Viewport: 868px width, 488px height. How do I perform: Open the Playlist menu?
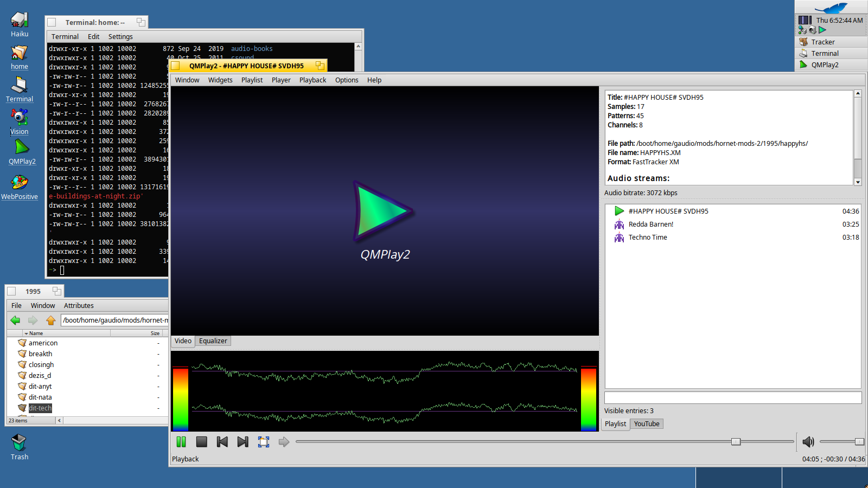click(252, 80)
